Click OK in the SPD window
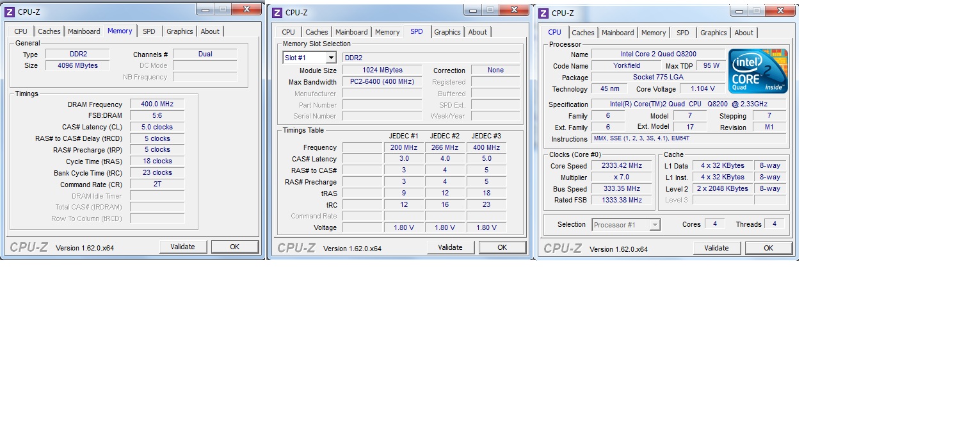 click(x=502, y=247)
